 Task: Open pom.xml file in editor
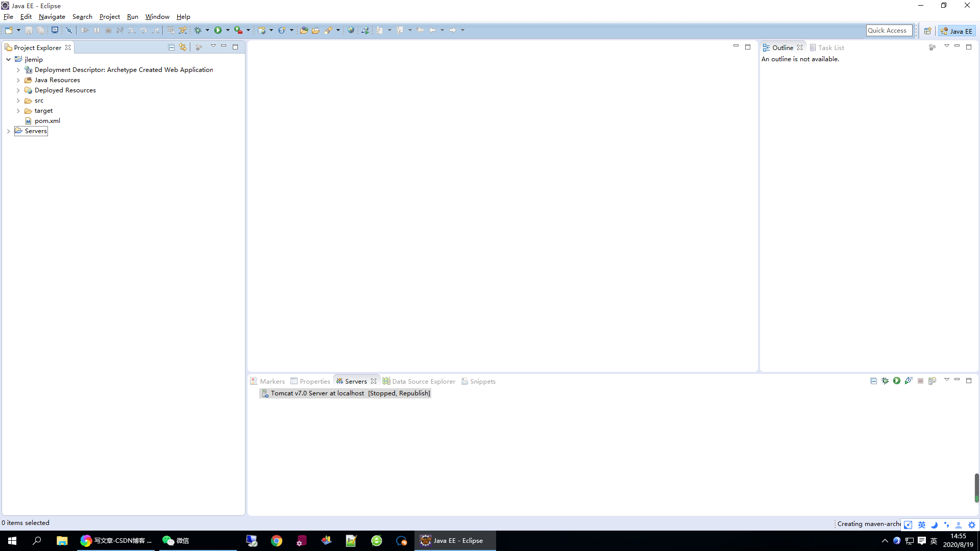click(x=47, y=120)
